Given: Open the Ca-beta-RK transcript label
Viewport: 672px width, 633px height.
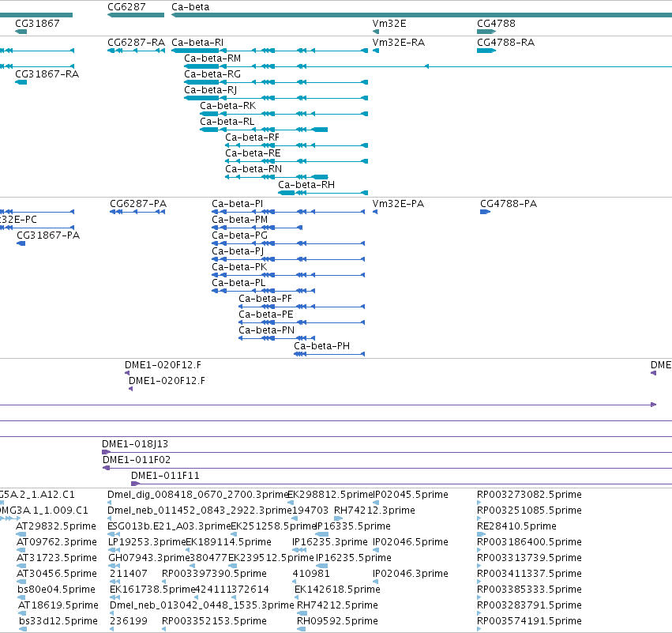Looking at the screenshot, I should [x=228, y=106].
